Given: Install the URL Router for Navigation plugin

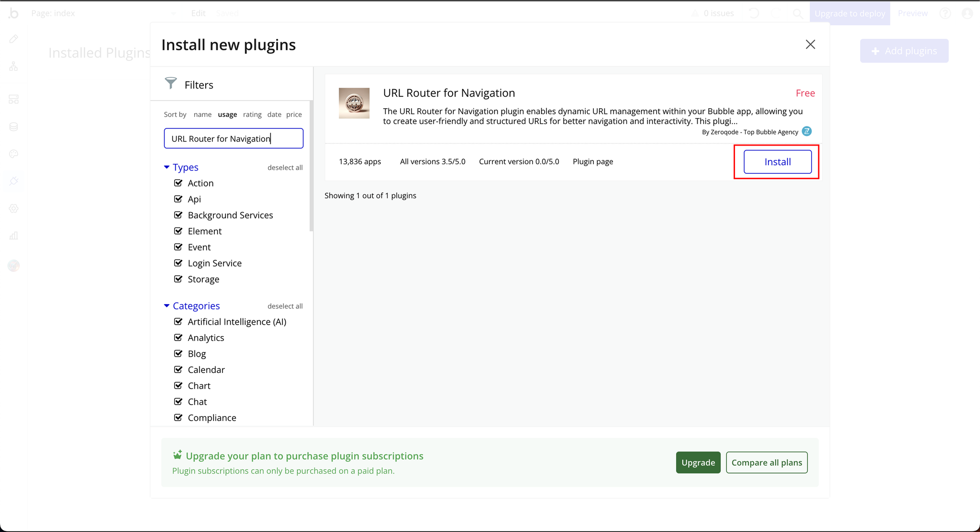Looking at the screenshot, I should coord(777,162).
